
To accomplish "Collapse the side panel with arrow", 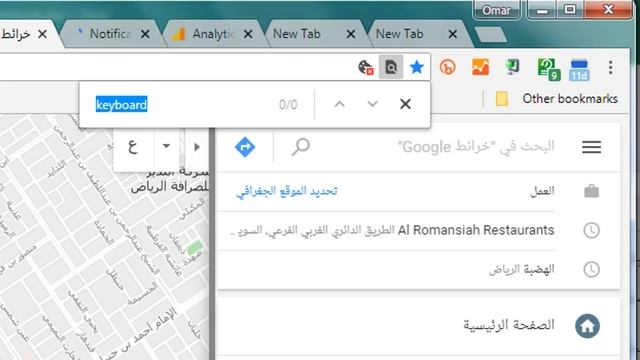I will (197, 147).
